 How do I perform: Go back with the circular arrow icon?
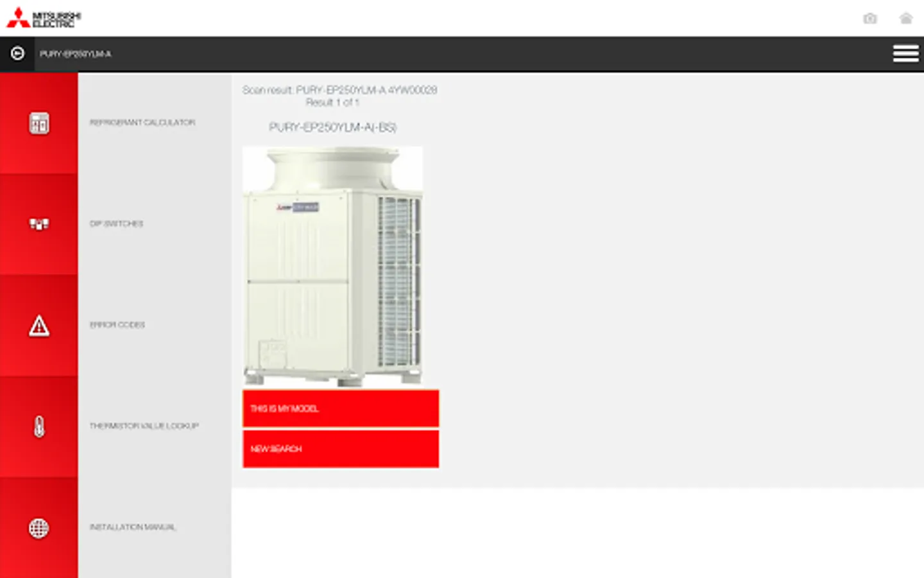17,53
